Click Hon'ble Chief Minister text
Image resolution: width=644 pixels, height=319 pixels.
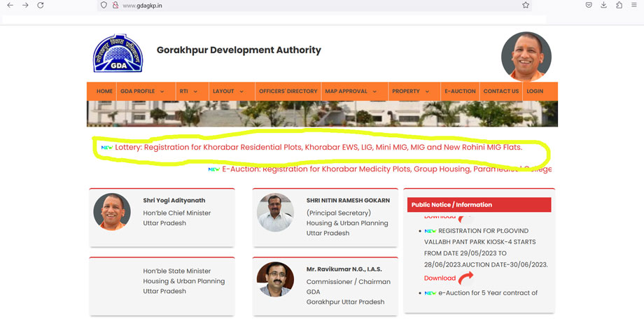[x=176, y=213]
